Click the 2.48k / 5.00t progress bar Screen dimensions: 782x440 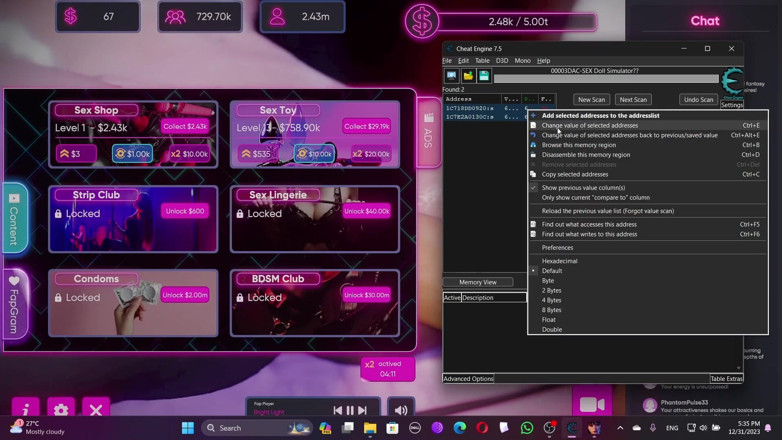click(517, 22)
